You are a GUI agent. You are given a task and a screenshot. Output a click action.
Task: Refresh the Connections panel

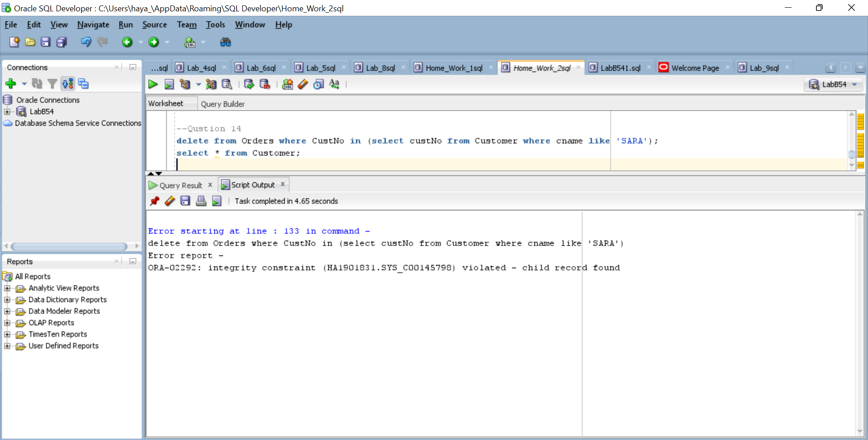point(37,84)
